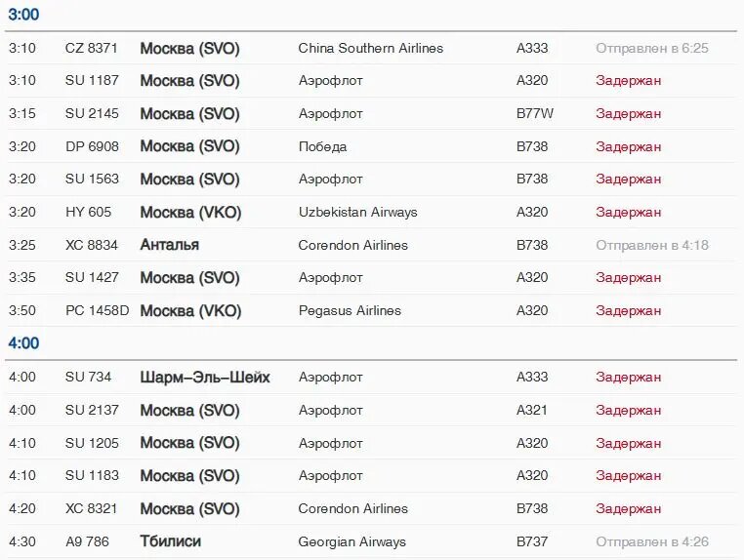
Task: Select Corendon Airlines flight XC 8321
Action: pyautogui.click(x=92, y=508)
